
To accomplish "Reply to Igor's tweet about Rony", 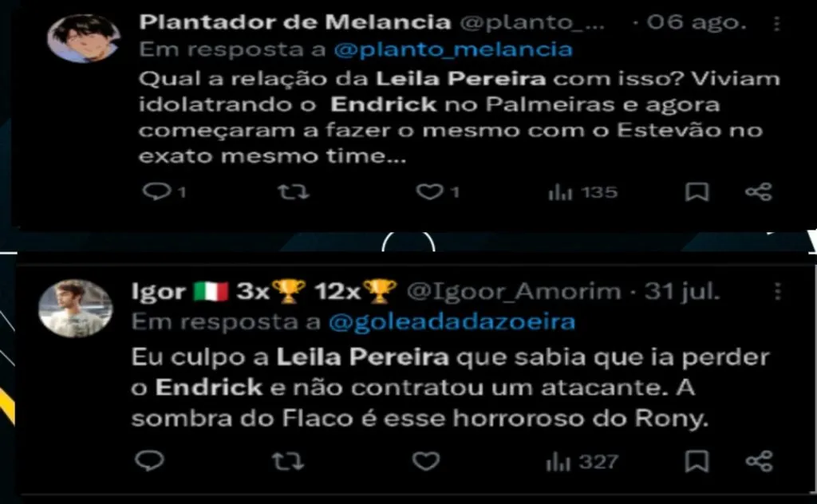I will tap(149, 461).
